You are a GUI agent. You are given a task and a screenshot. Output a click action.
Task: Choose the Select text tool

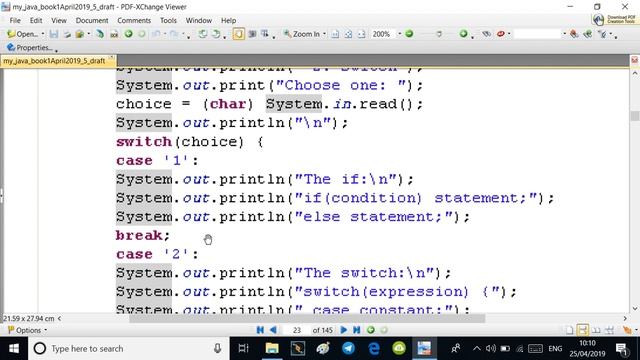coord(265,34)
